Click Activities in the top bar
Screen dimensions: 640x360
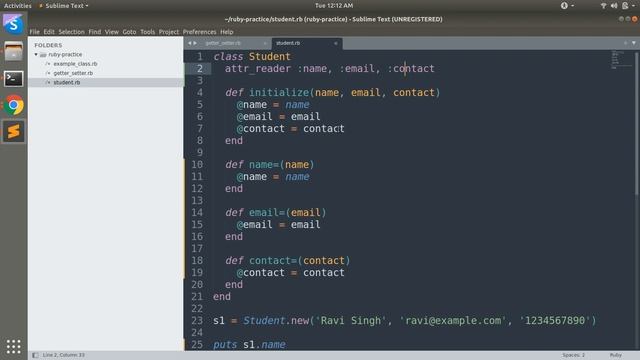[x=18, y=6]
